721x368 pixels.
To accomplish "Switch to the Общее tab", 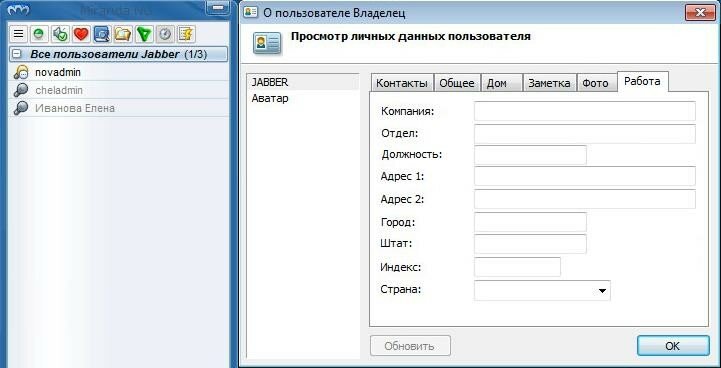I will [457, 83].
